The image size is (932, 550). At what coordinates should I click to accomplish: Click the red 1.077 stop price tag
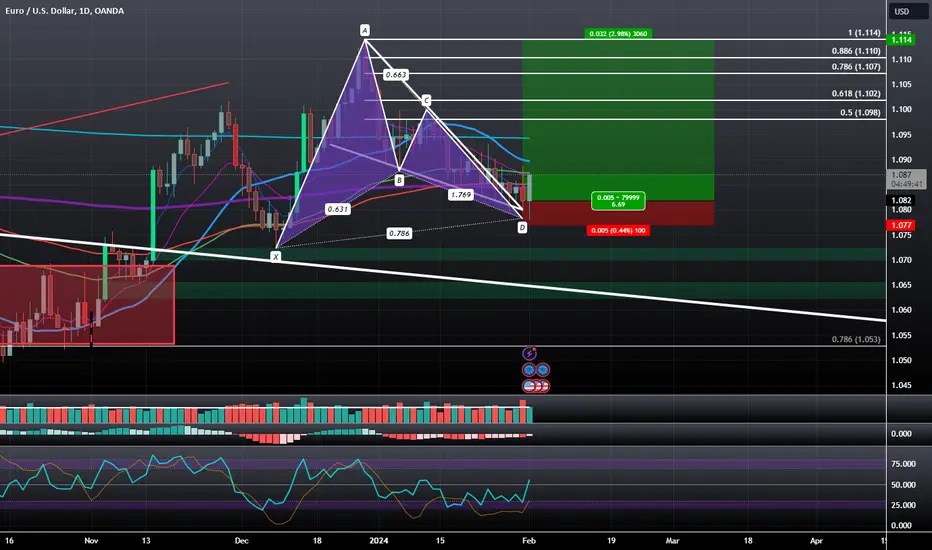901,225
